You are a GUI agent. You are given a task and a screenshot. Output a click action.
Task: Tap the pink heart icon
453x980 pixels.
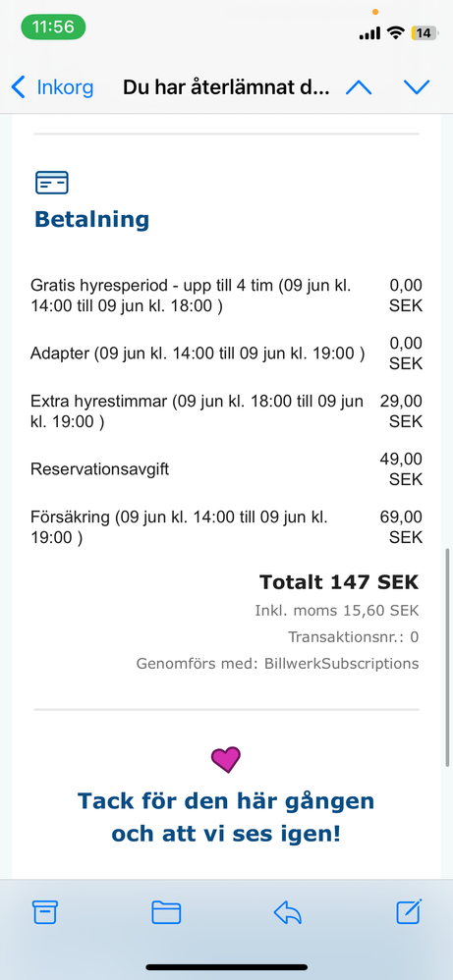click(226, 759)
